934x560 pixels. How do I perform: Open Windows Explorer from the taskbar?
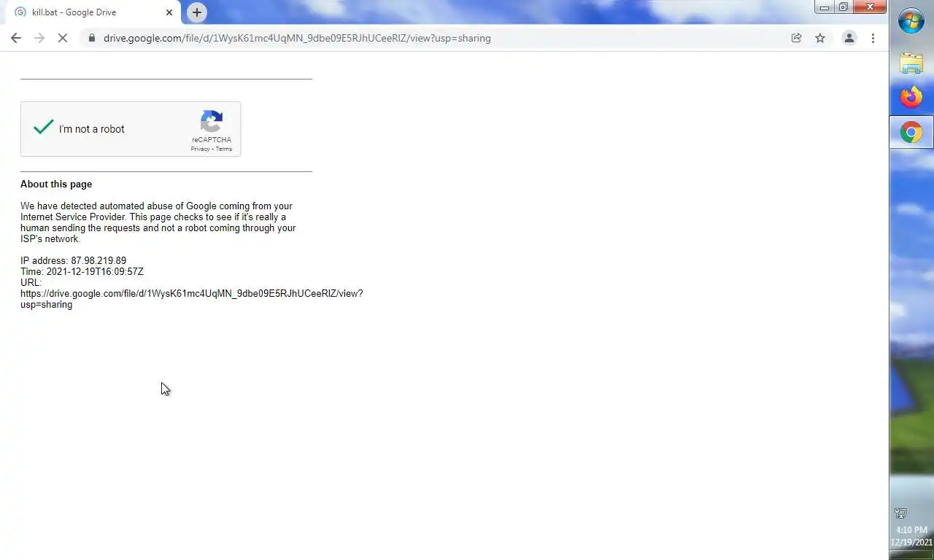(911, 63)
